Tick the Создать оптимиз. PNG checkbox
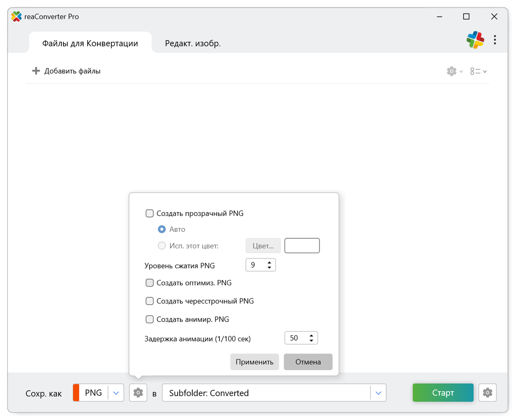The image size is (515, 420). [x=150, y=283]
